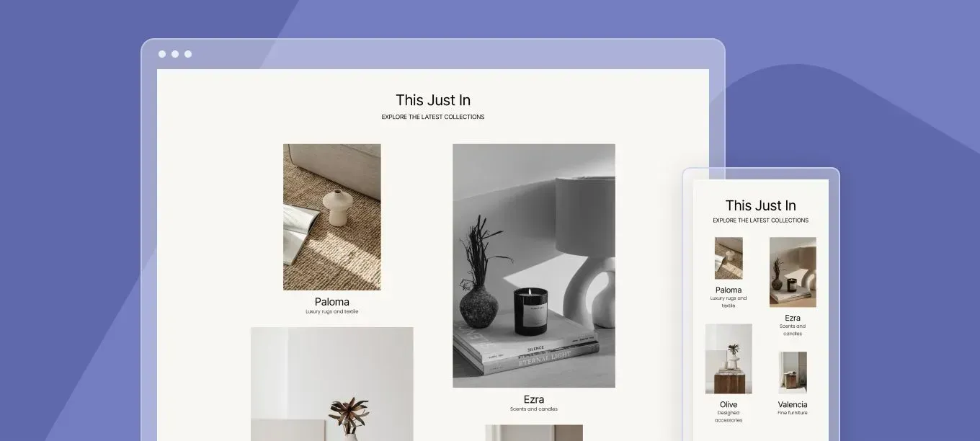This screenshot has width=980, height=441.
Task: Click the 'This Just In' heading in mobile view
Action: 761,205
